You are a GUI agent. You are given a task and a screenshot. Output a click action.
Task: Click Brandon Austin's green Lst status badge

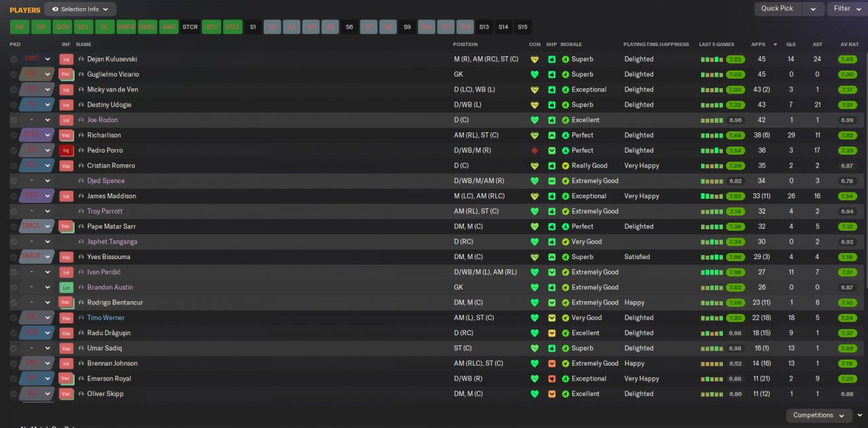click(66, 288)
